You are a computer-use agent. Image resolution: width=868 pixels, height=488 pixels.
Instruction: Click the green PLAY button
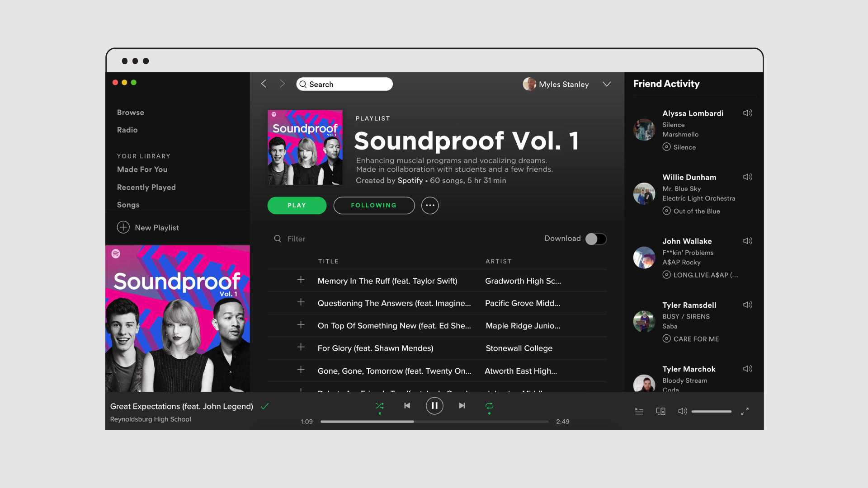297,206
